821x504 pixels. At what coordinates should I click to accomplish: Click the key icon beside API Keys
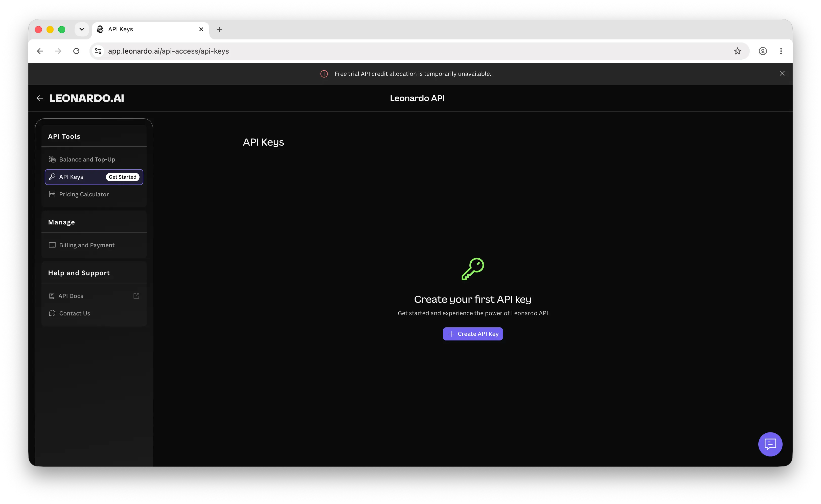(x=52, y=177)
